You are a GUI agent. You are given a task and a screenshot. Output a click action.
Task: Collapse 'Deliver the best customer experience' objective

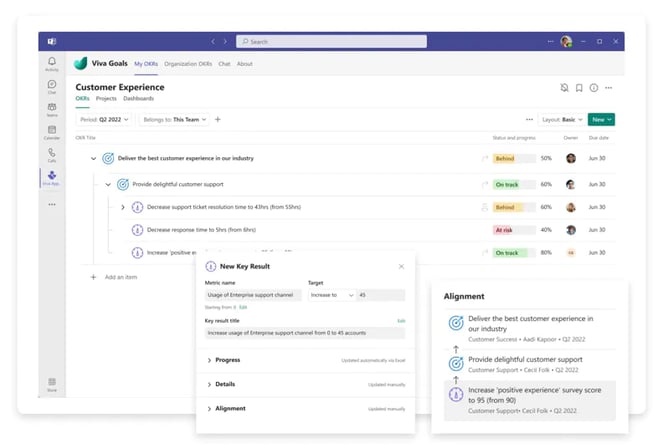(94, 158)
